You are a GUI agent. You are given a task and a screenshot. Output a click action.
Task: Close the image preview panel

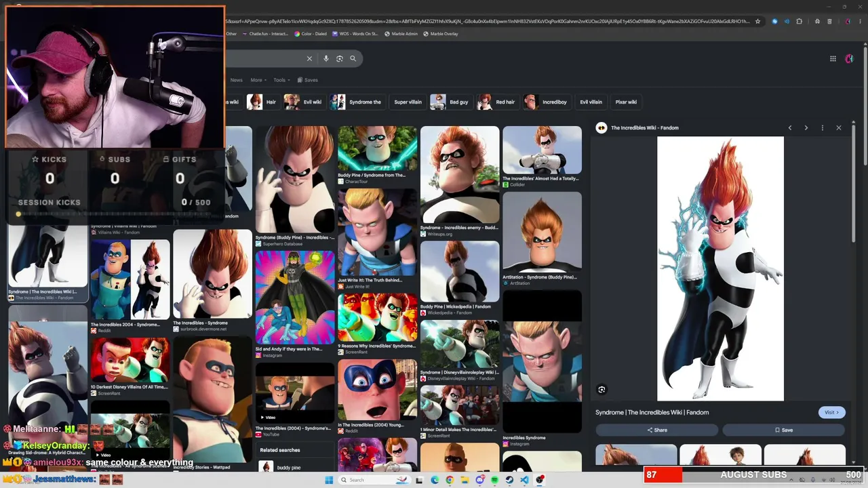click(839, 127)
